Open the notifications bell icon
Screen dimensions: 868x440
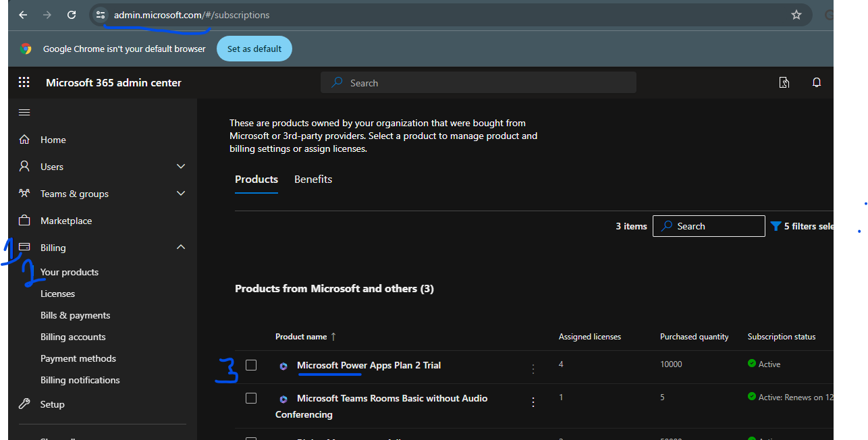[817, 82]
